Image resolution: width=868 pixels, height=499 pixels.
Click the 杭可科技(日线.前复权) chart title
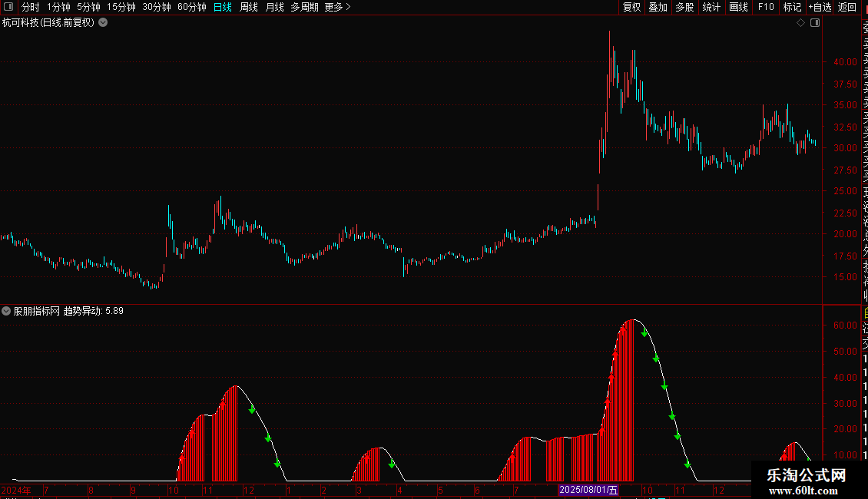pos(48,23)
